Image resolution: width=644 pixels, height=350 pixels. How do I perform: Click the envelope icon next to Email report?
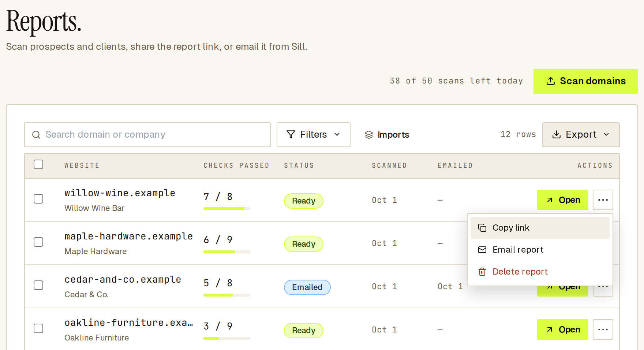[482, 250]
